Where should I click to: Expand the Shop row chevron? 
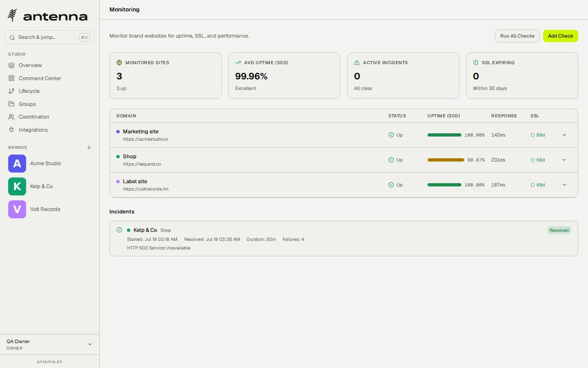point(564,160)
